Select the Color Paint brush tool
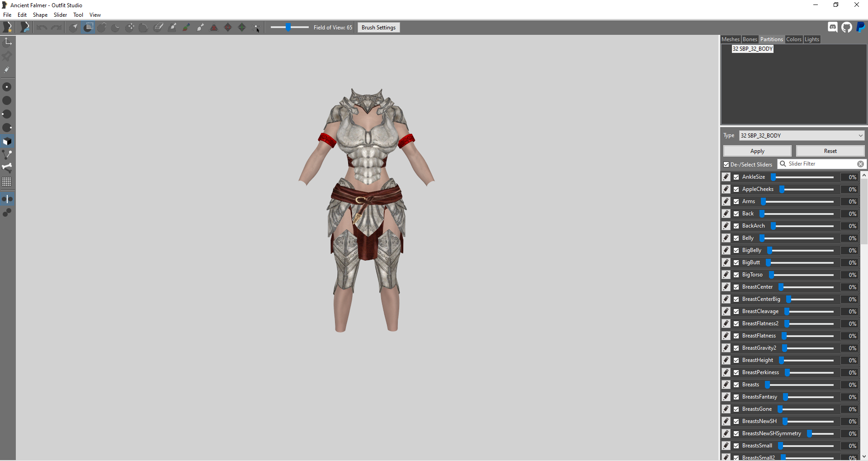 [x=186, y=28]
